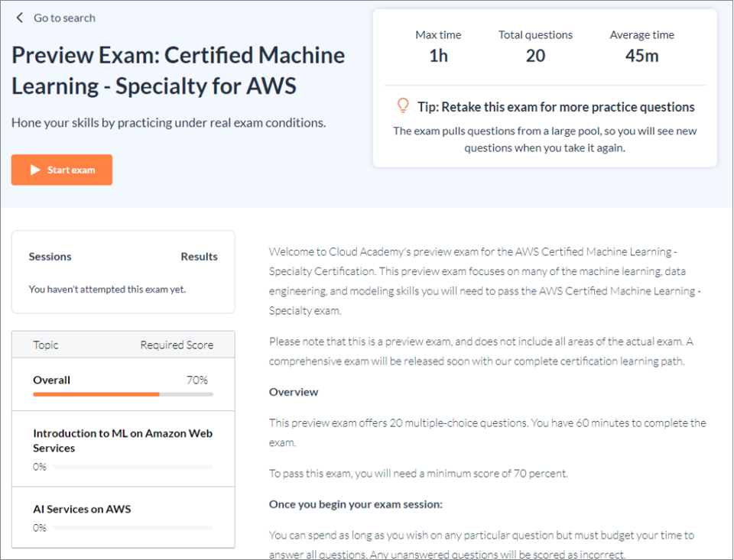Click 'The exam pulls questions from a large pool' text
The height and width of the screenshot is (560, 734).
click(x=545, y=139)
